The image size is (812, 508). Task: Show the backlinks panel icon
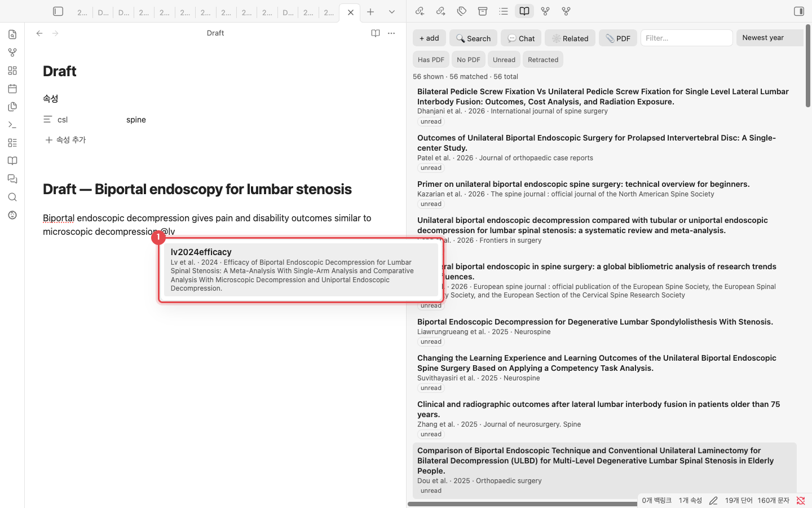coord(420,11)
